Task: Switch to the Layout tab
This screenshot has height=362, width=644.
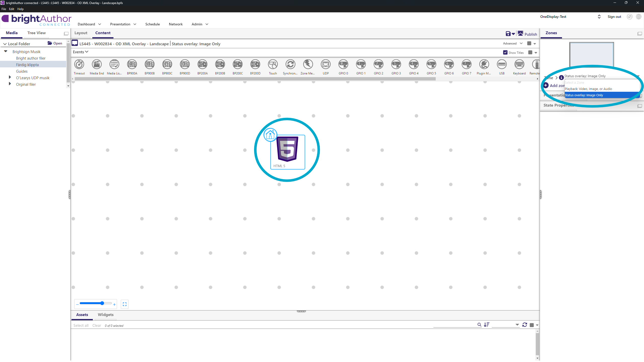Action: 81,33
